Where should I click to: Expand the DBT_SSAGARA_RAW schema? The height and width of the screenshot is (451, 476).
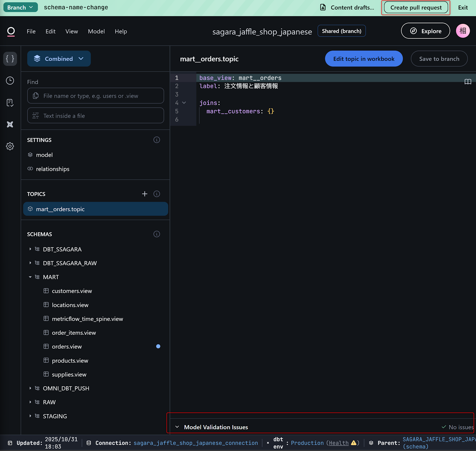(30, 263)
